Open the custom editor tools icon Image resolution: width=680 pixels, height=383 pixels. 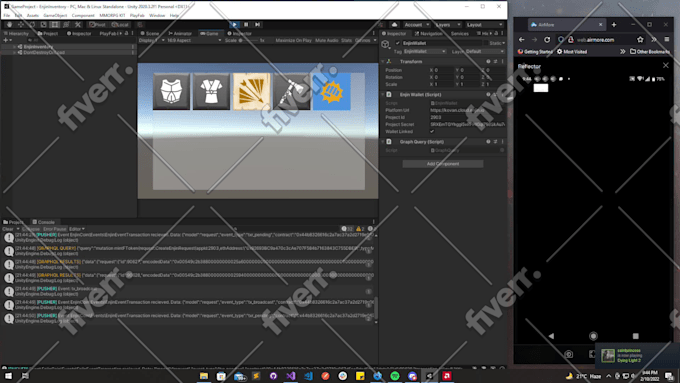click(x=78, y=25)
